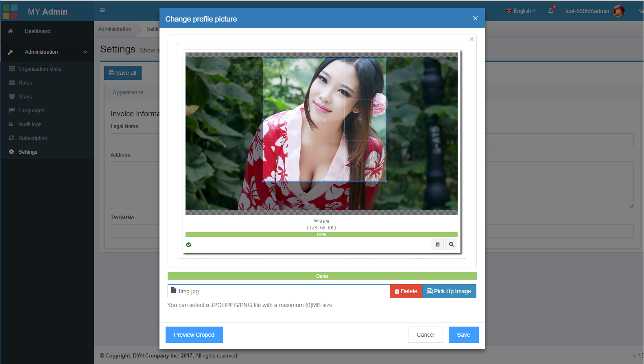
Task: Click the Audit logs lock icon
Action: click(x=11, y=124)
